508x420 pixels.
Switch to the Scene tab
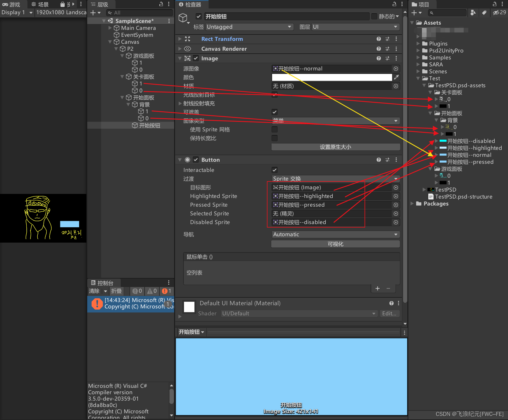tap(40, 4)
